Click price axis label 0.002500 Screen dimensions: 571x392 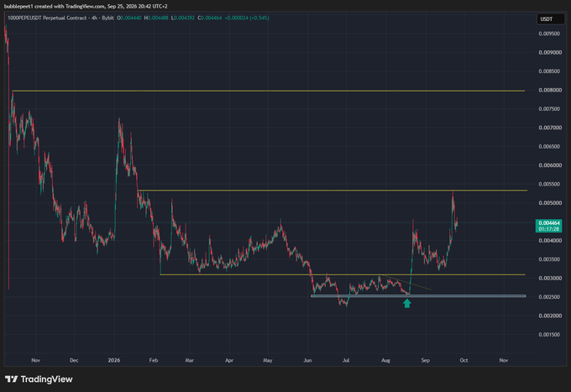[549, 297]
